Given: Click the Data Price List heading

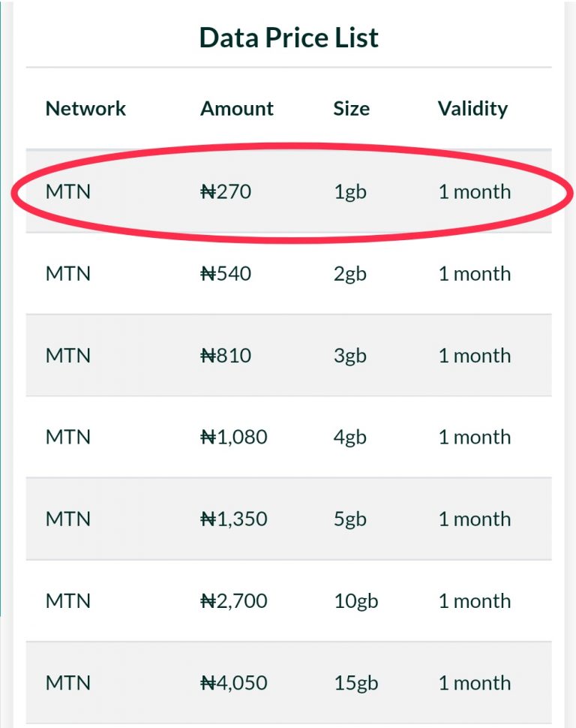Looking at the screenshot, I should [289, 38].
